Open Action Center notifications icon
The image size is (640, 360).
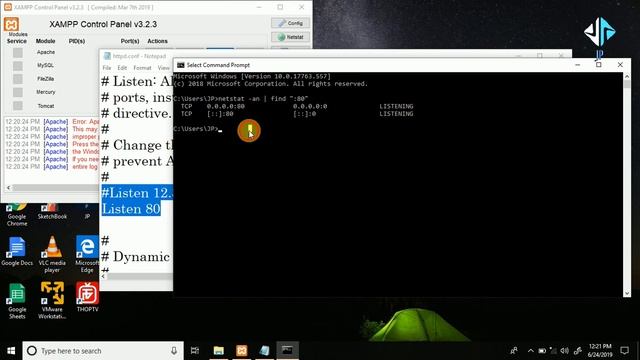pyautogui.click(x=624, y=351)
